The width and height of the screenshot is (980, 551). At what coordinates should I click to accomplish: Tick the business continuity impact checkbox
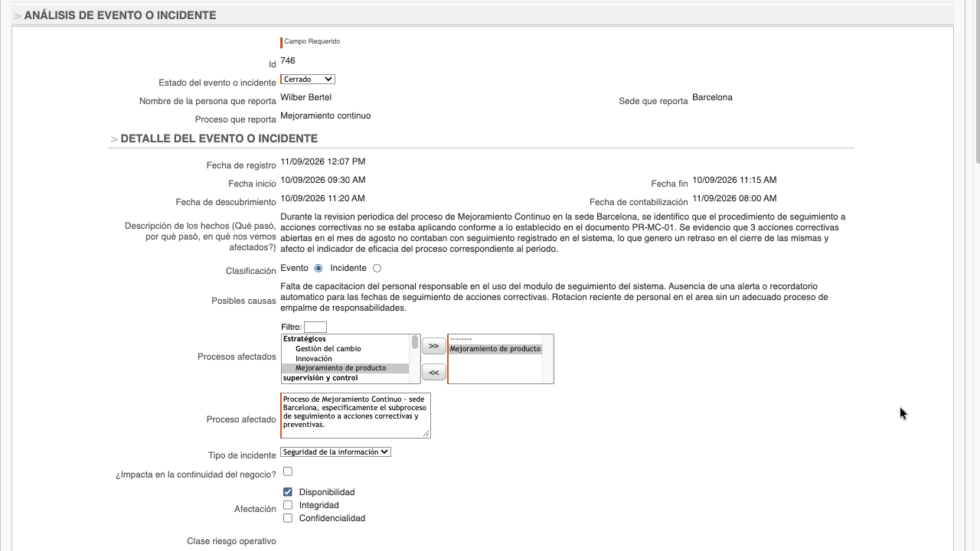coord(288,471)
